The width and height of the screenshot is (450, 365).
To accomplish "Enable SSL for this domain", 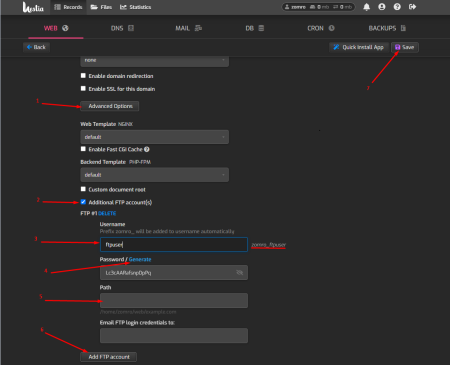I will pos(83,88).
